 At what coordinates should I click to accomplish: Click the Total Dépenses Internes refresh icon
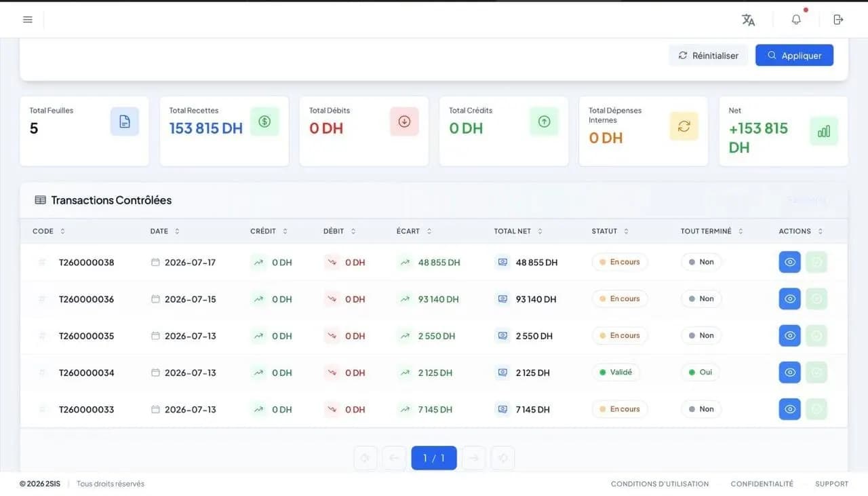(684, 126)
